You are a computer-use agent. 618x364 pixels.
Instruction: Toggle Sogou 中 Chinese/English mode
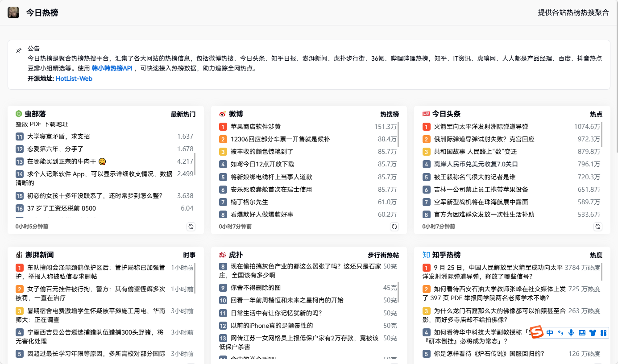(550, 333)
